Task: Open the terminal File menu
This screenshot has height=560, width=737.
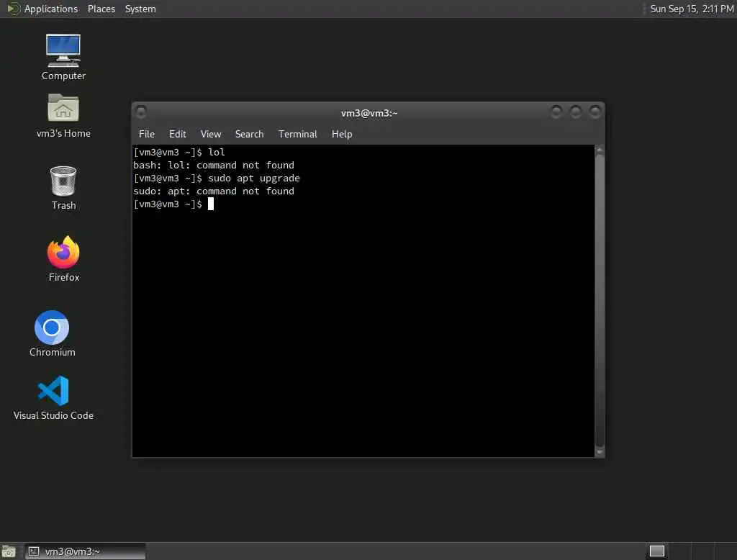Action: pos(147,134)
